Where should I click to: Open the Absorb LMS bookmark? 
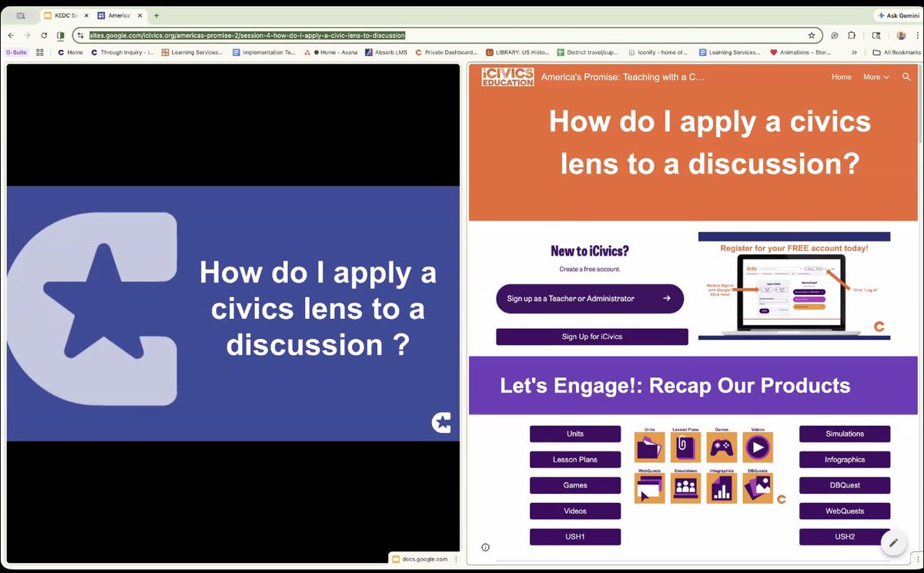tap(387, 52)
